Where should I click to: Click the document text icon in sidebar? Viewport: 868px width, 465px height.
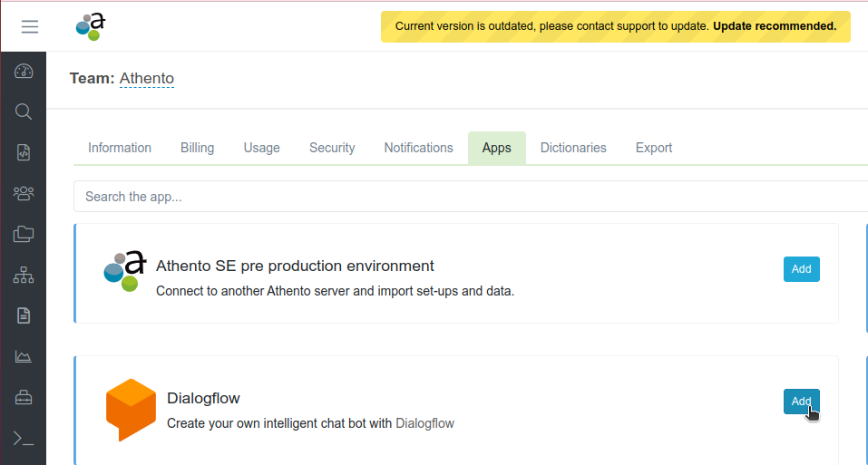tap(24, 315)
